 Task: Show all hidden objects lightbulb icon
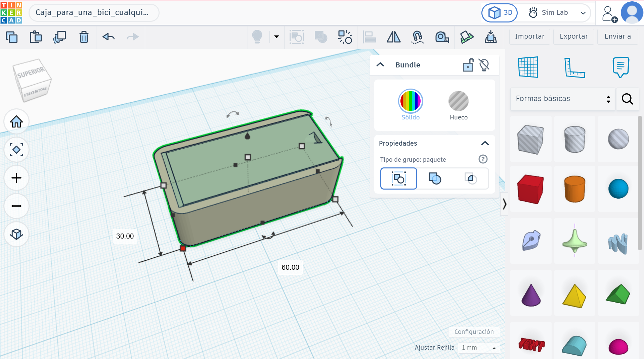[257, 37]
